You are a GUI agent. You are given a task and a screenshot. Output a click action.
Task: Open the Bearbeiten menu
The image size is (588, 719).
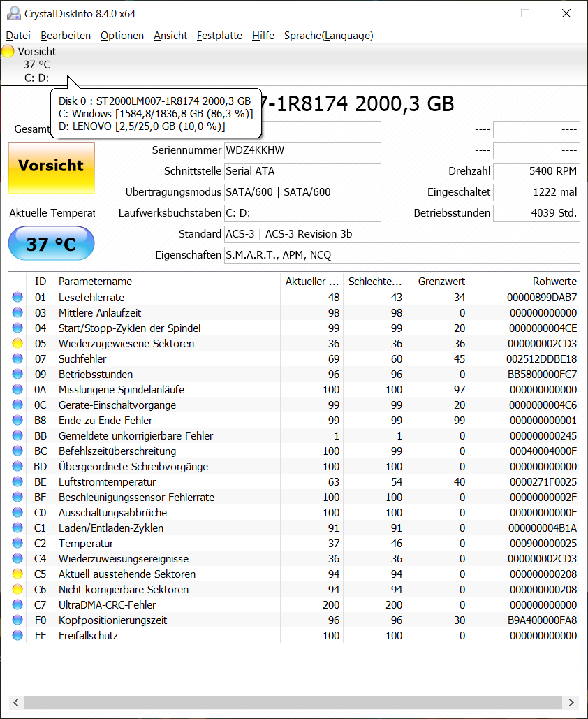(x=66, y=36)
